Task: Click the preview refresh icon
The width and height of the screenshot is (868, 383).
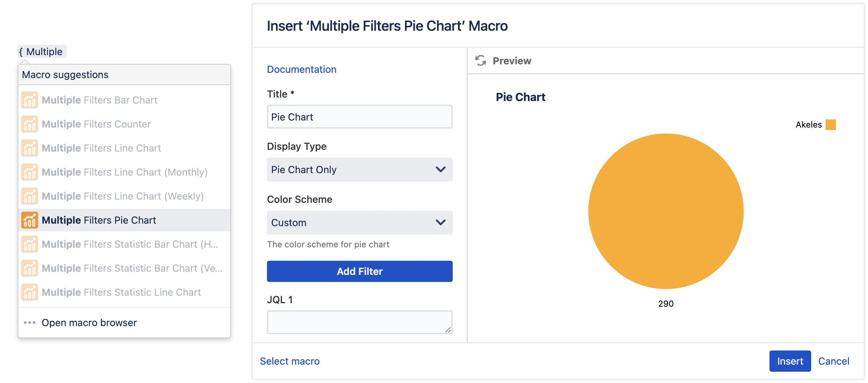Action: (480, 60)
